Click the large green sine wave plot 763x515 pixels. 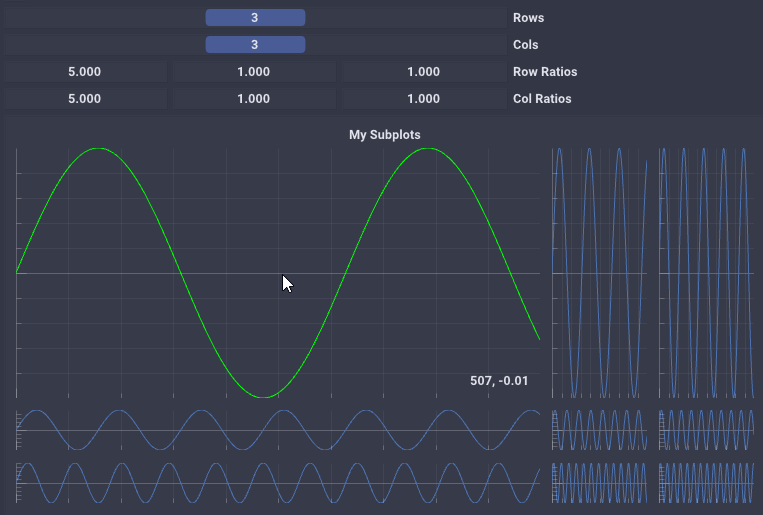click(x=200, y=220)
